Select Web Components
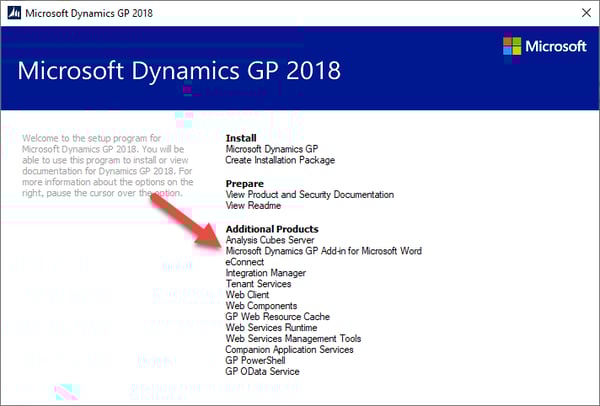 tap(261, 306)
